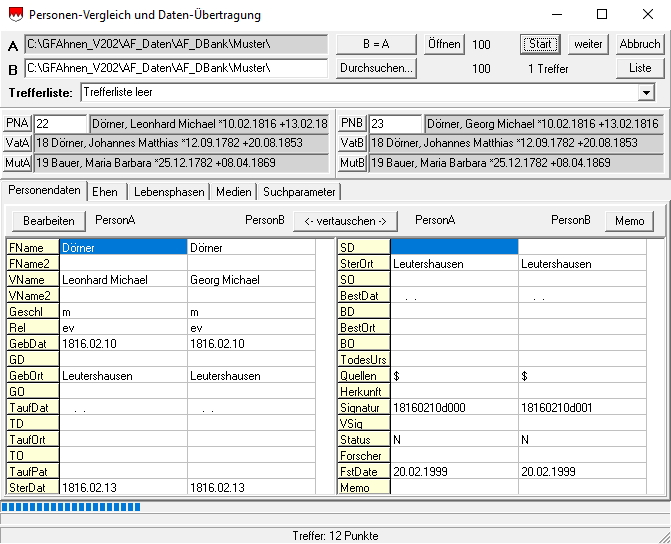
Task: Click the database A path field
Action: click(176, 44)
